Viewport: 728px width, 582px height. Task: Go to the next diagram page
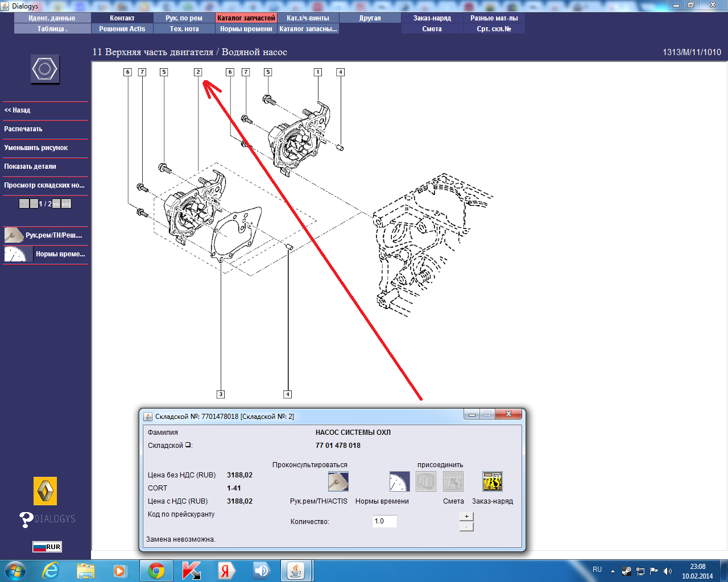(x=56, y=203)
